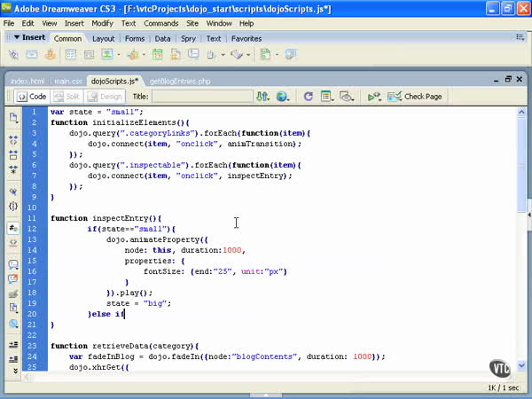Click the Email Link icon
The height and width of the screenshot is (399, 532).
click(32, 55)
